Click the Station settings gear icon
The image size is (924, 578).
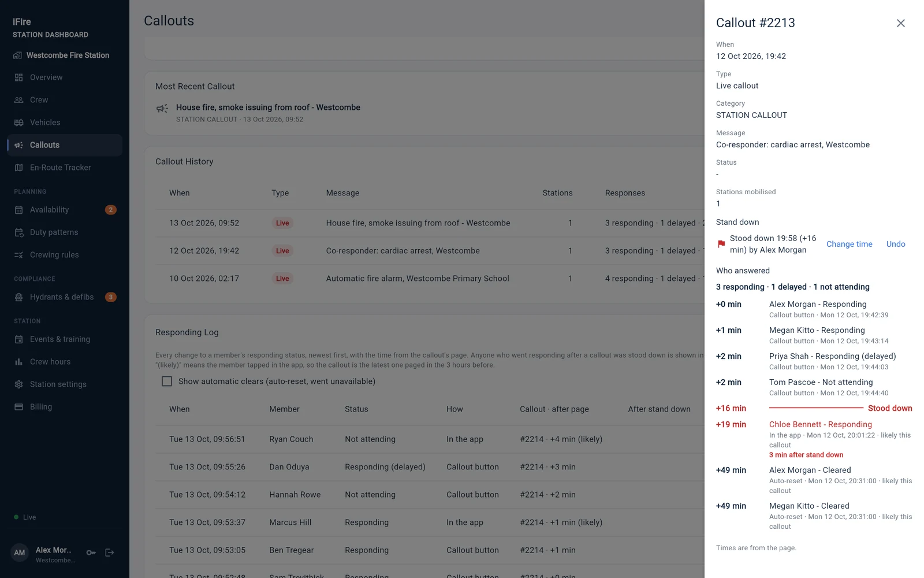[18, 384]
